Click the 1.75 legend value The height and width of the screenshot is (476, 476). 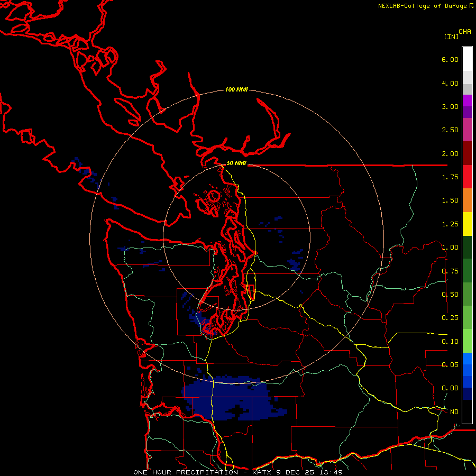[x=450, y=177]
